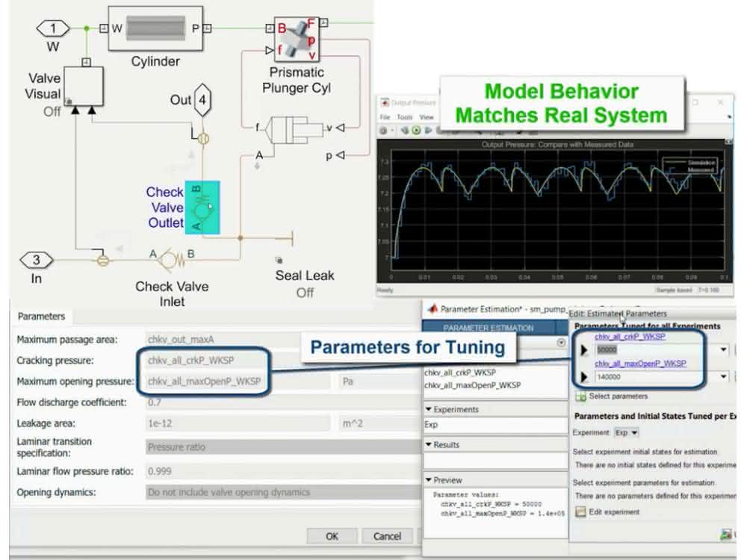The width and height of the screenshot is (747, 560).
Task: Click the Select parameters link
Action: pyautogui.click(x=618, y=396)
